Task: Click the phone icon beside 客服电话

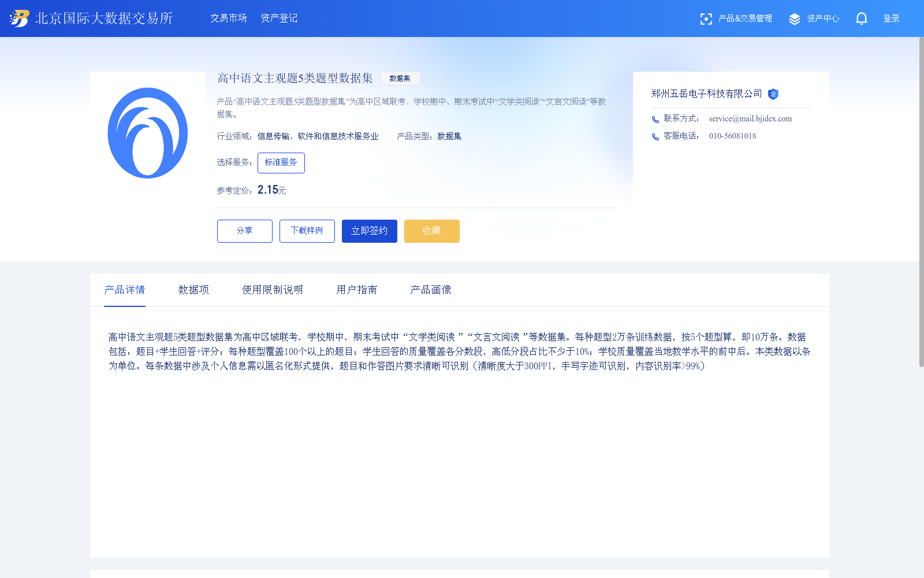Action: (x=655, y=137)
